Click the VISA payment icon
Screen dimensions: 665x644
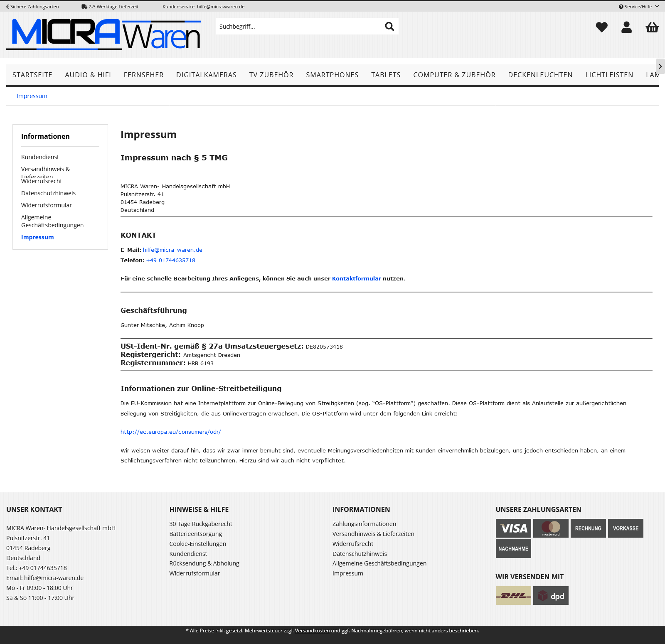pyautogui.click(x=513, y=528)
